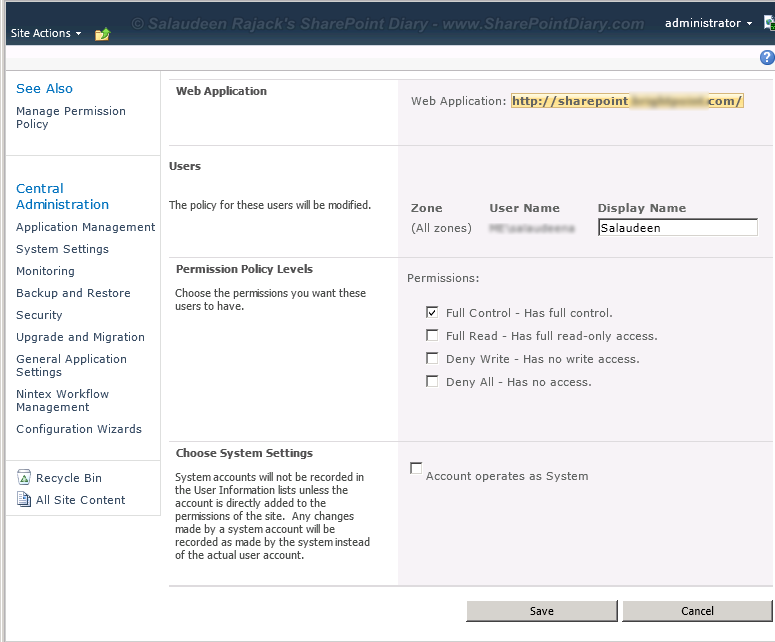Open the blue Help question mark icon
The height and width of the screenshot is (642, 775).
(767, 58)
